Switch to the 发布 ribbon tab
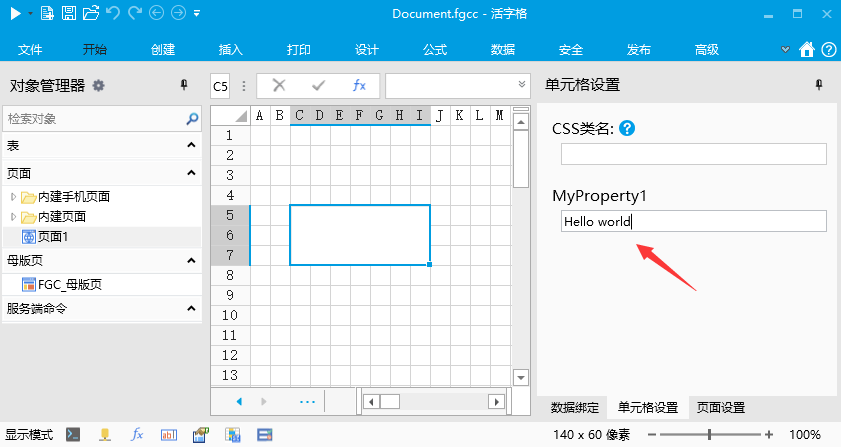 (x=639, y=50)
